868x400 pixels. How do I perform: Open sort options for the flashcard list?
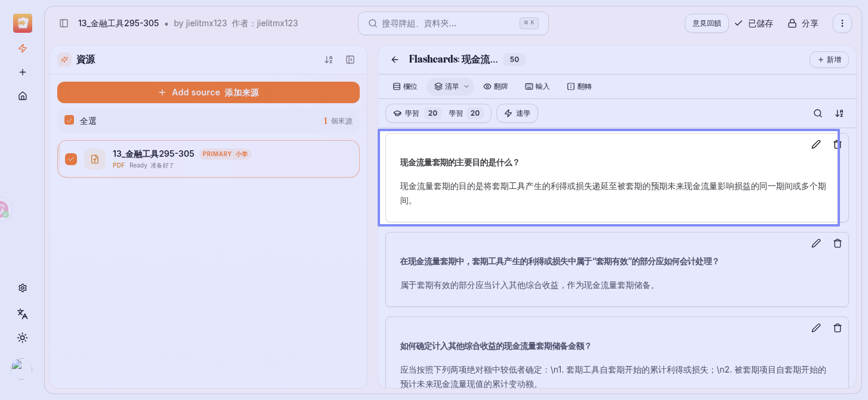tap(839, 113)
